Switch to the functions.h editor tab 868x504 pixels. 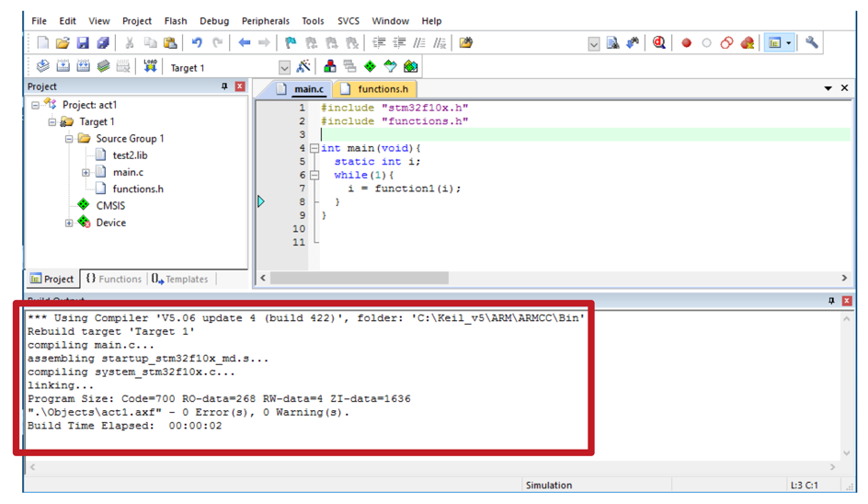click(382, 89)
